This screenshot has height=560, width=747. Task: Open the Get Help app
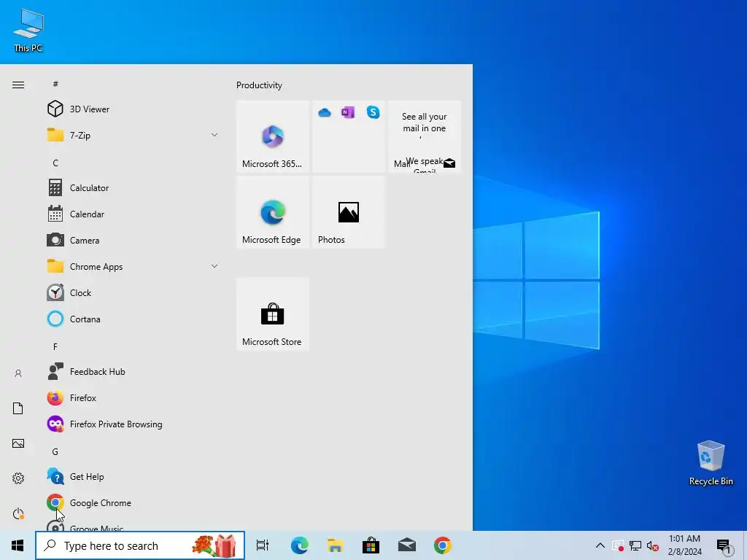(x=133, y=476)
